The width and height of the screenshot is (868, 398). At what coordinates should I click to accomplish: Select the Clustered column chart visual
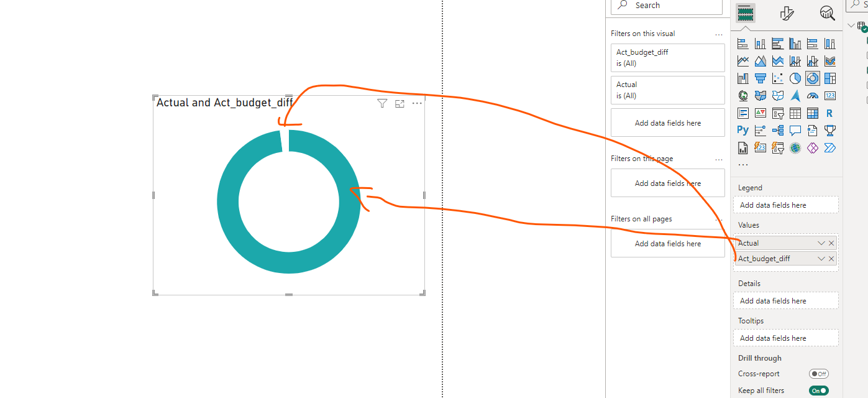795,44
